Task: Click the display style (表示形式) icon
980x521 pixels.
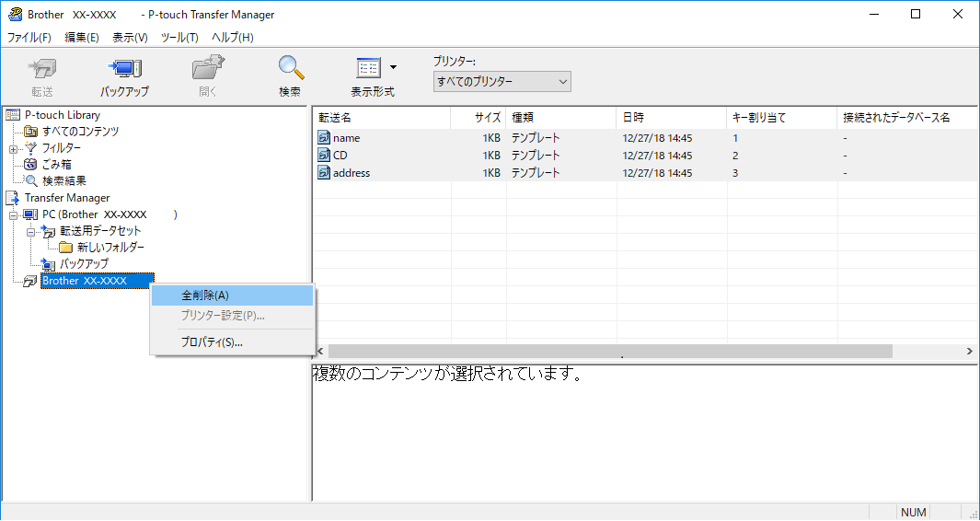Action: click(x=369, y=67)
